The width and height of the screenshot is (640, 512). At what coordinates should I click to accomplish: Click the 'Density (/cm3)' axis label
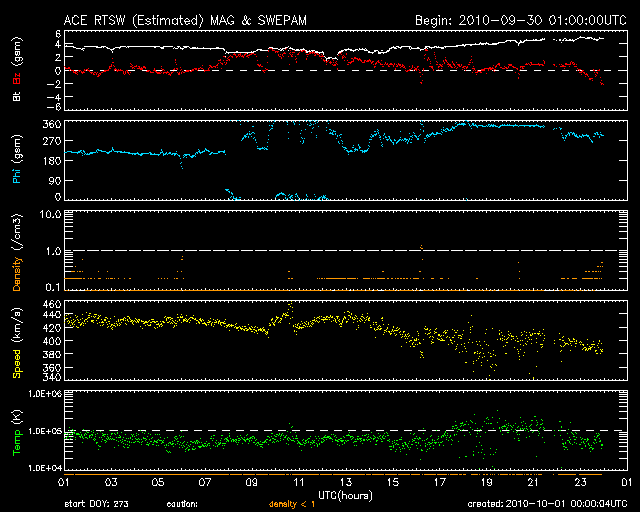tap(17, 252)
